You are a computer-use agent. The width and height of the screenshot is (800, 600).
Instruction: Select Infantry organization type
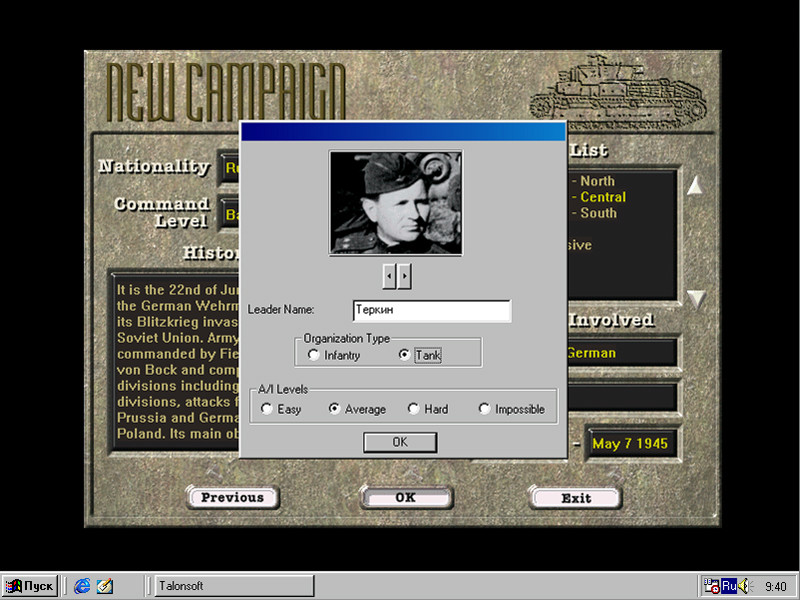click(334, 355)
